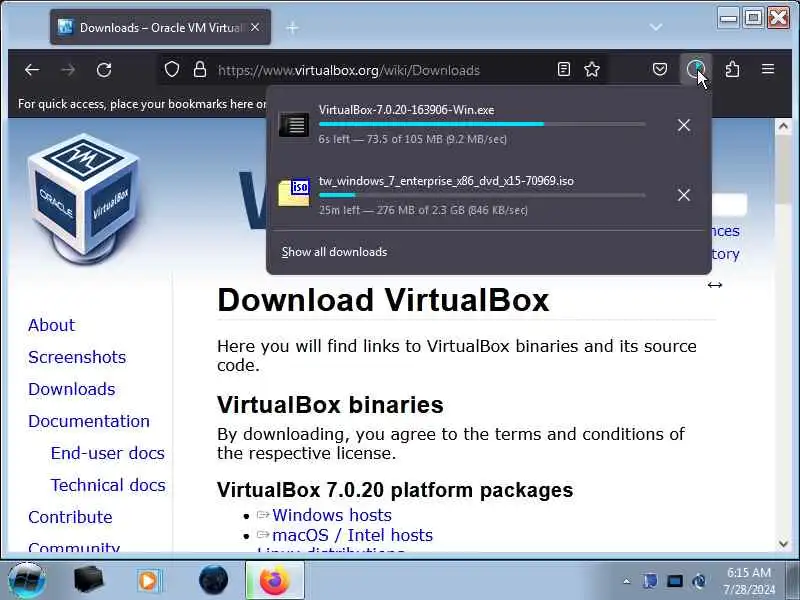This screenshot has width=800, height=600.
Task: Click the tw_windows_7_enterprise_x86_dvd iso file name
Action: (x=446, y=181)
